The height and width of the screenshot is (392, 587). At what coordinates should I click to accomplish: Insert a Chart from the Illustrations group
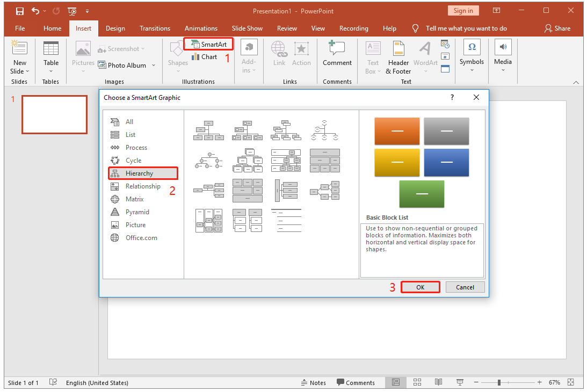pyautogui.click(x=205, y=56)
